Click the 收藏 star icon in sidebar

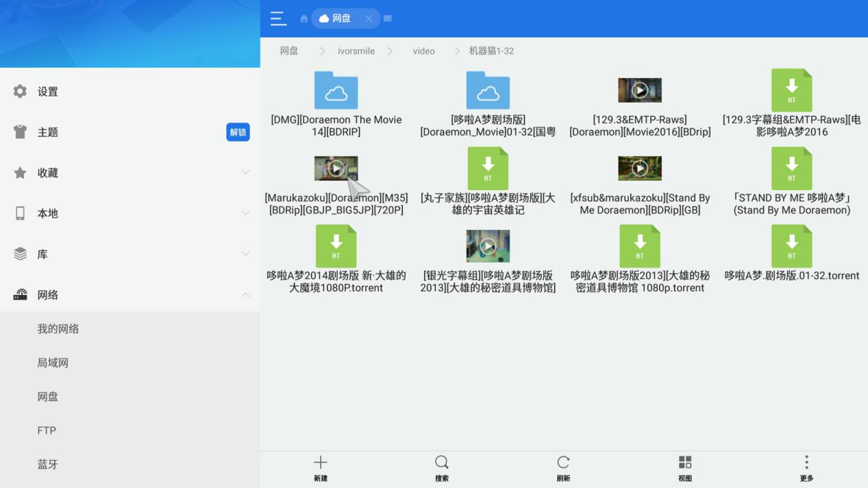click(20, 172)
